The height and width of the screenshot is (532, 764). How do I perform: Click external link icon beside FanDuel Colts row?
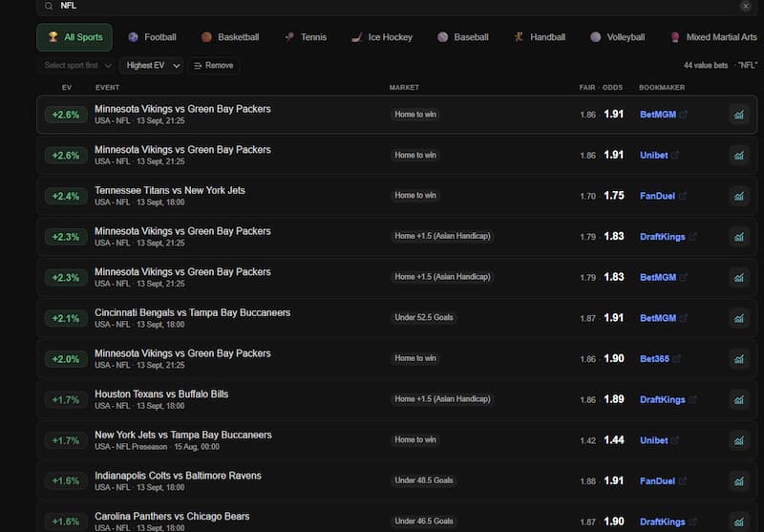[683, 480]
